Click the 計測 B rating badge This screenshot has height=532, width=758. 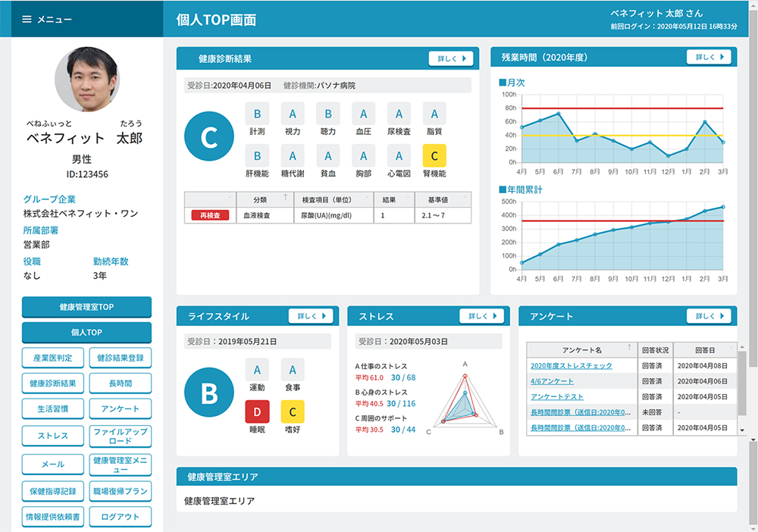point(257,114)
